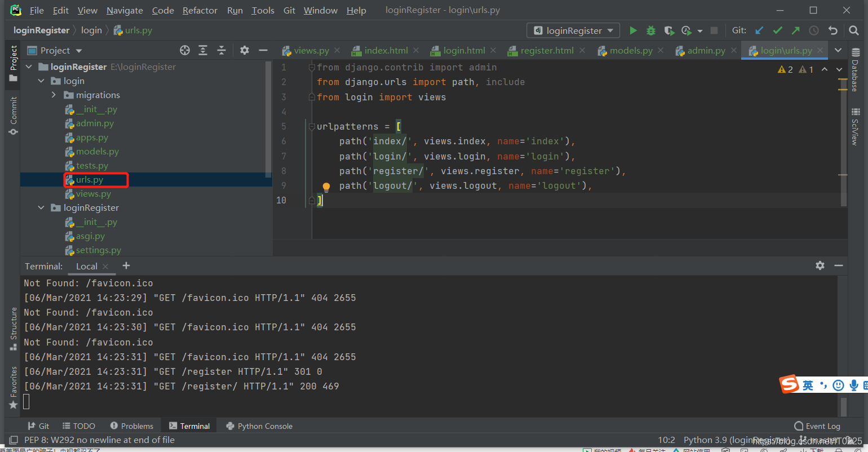868x452 pixels.
Task: Click the intention lightbulb on line 9
Action: (x=326, y=187)
